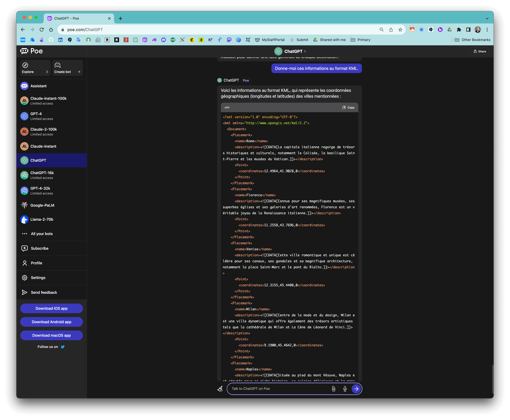This screenshot has width=510, height=420.
Task: Click the Poe logo in the sidebar
Action: (32, 51)
